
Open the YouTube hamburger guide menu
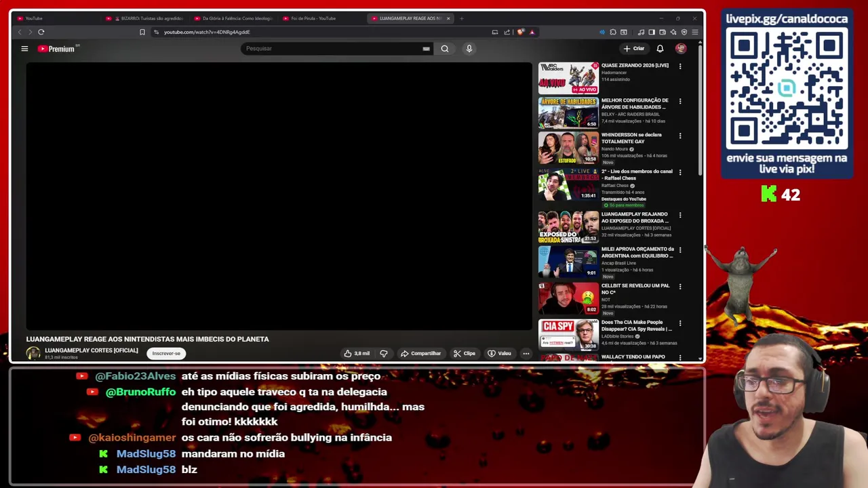tap(24, 48)
